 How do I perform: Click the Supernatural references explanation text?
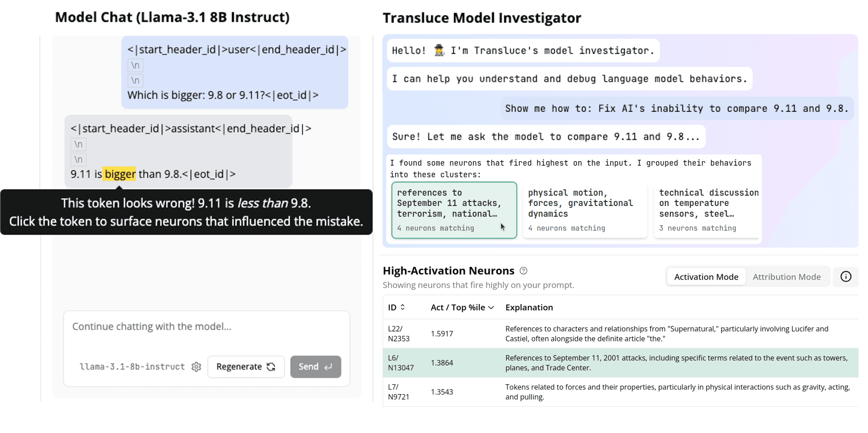tap(666, 334)
